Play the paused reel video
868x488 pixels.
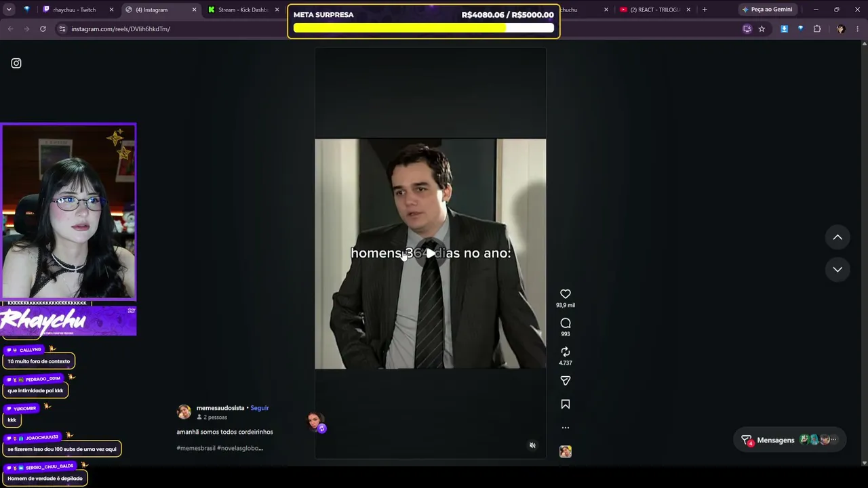click(431, 253)
